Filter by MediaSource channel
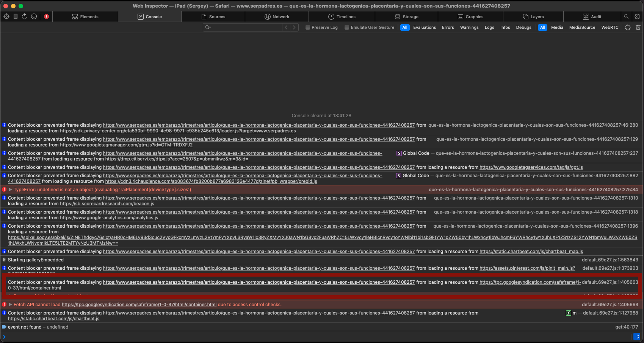The width and height of the screenshot is (644, 343). (x=582, y=27)
